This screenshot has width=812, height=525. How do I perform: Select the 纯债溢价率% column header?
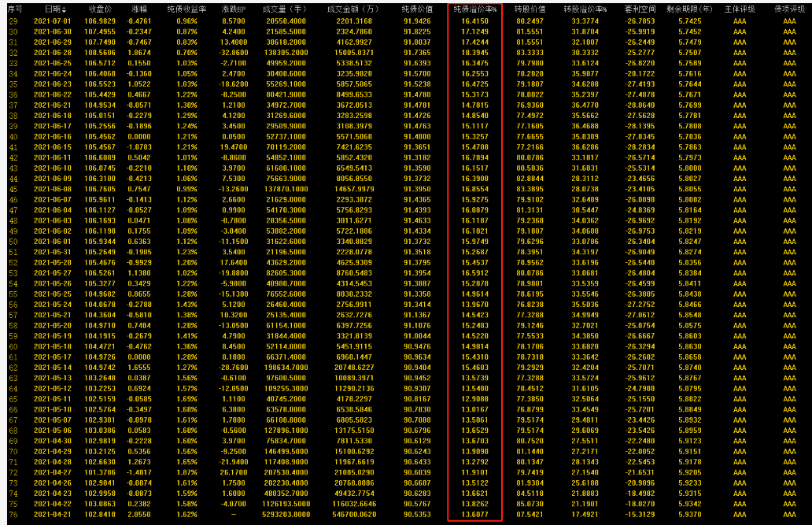[475, 9]
